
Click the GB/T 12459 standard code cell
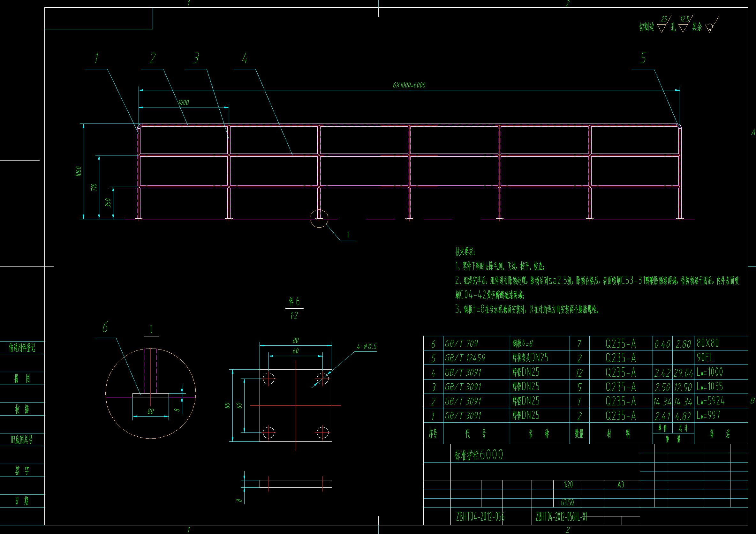(465, 358)
